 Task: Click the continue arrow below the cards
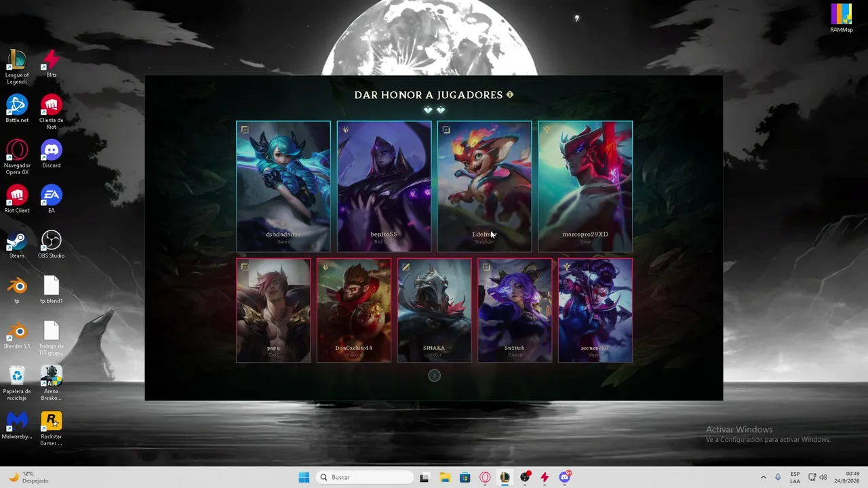tap(435, 375)
